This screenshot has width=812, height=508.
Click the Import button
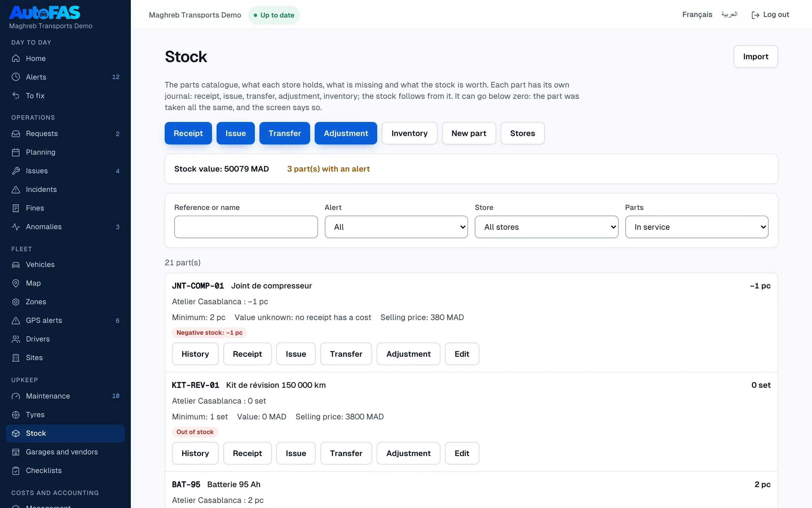point(756,56)
